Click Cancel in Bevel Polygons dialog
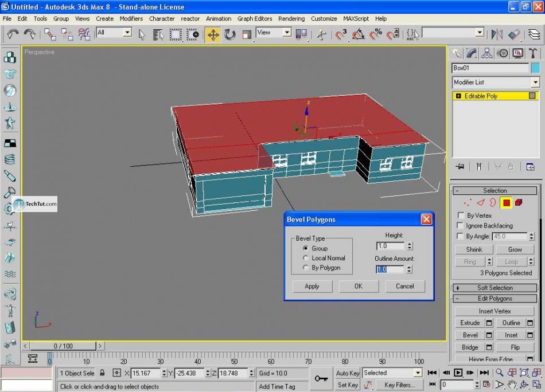 click(x=405, y=287)
